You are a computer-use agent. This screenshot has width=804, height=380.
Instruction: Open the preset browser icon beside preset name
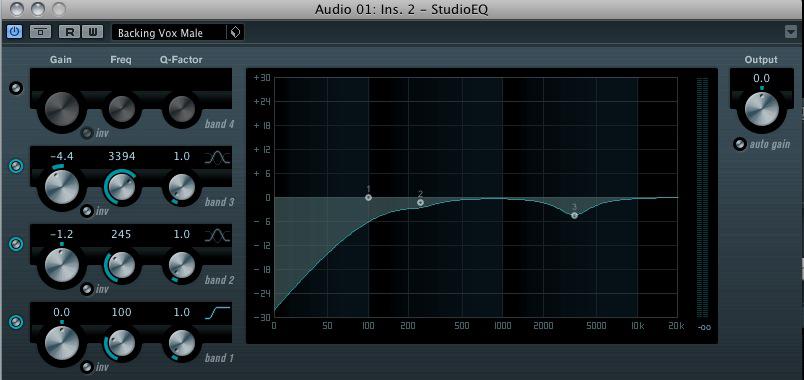235,32
